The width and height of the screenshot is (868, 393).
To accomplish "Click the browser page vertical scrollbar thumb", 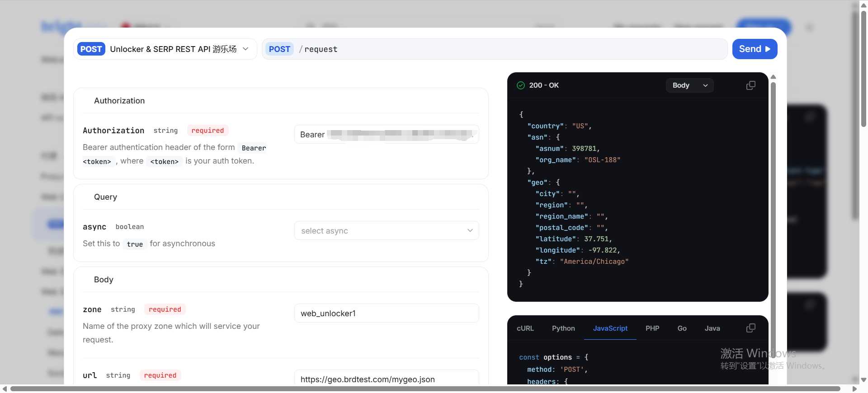I will (x=863, y=68).
